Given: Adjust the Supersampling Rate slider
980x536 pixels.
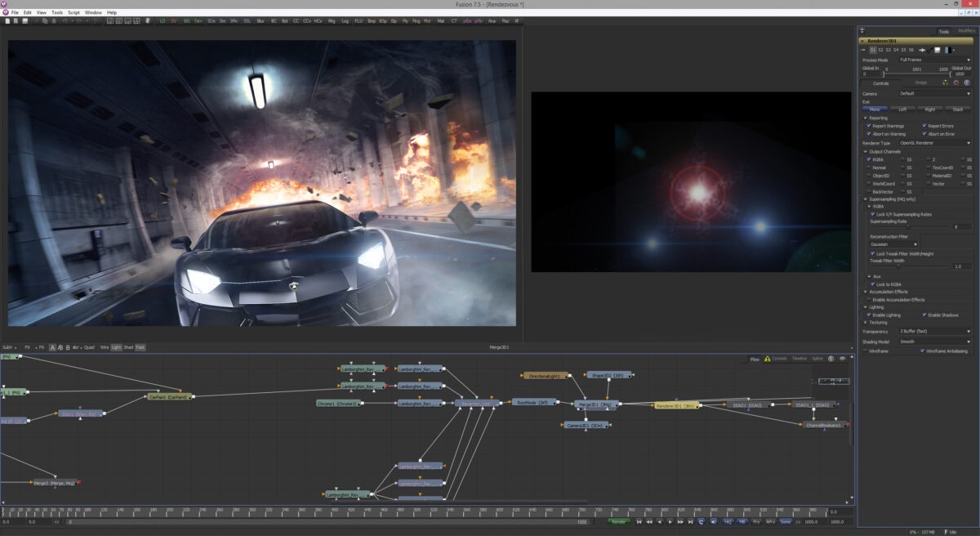Looking at the screenshot, I should click(906, 226).
